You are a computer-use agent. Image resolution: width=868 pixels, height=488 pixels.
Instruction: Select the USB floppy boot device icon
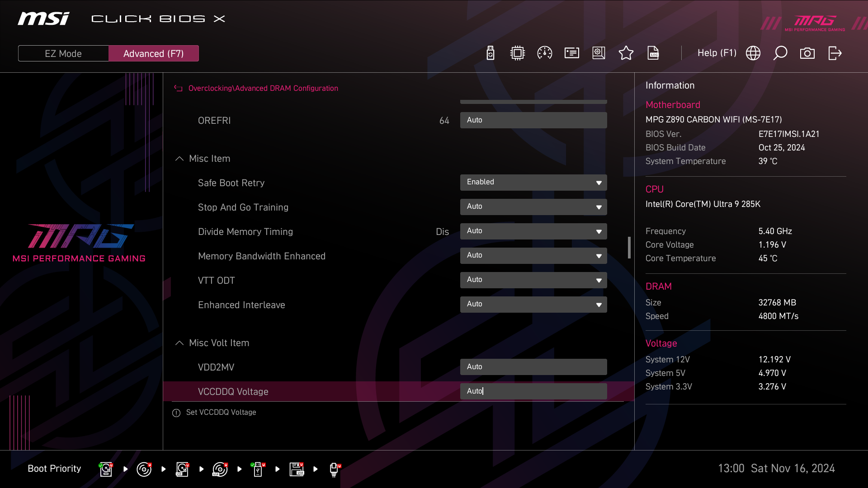click(x=297, y=469)
